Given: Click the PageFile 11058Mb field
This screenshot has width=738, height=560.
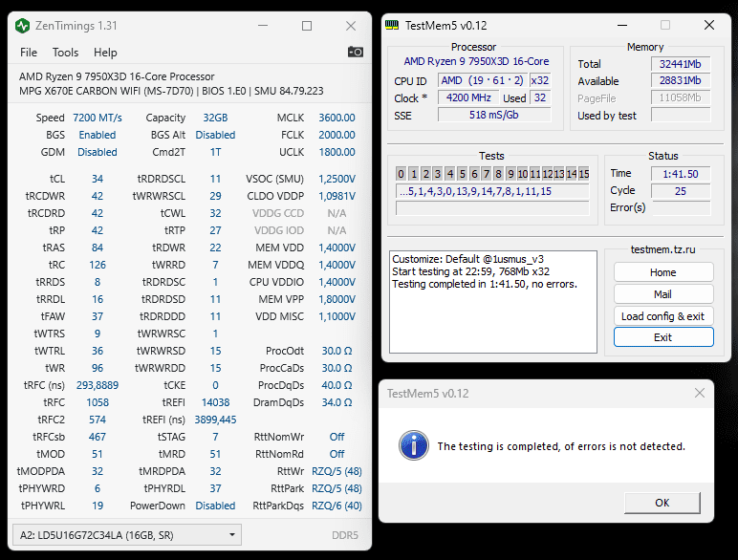Looking at the screenshot, I should coord(681,97).
